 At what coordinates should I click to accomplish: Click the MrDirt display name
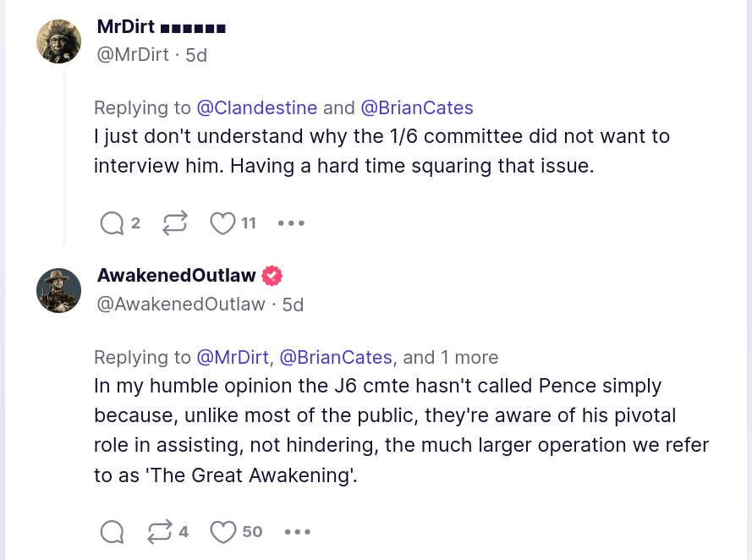(x=126, y=27)
